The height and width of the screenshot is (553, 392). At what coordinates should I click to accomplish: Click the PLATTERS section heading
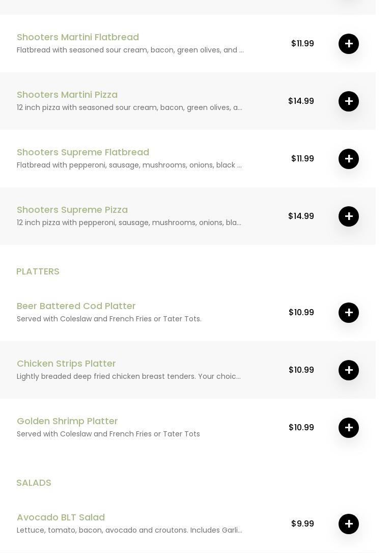[x=38, y=271]
